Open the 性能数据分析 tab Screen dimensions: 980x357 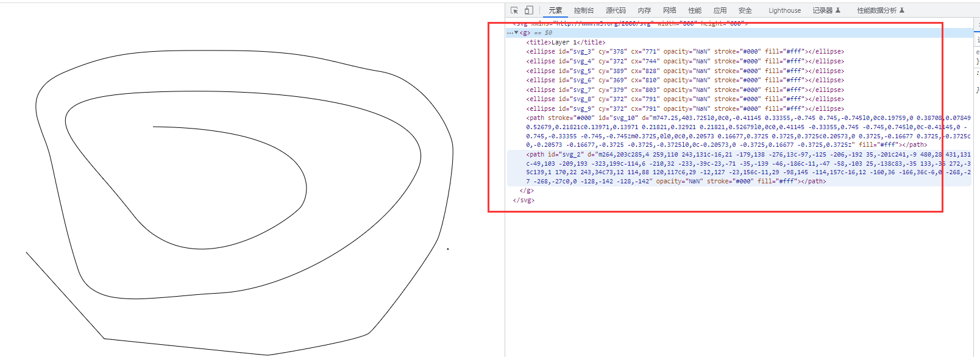point(881,10)
